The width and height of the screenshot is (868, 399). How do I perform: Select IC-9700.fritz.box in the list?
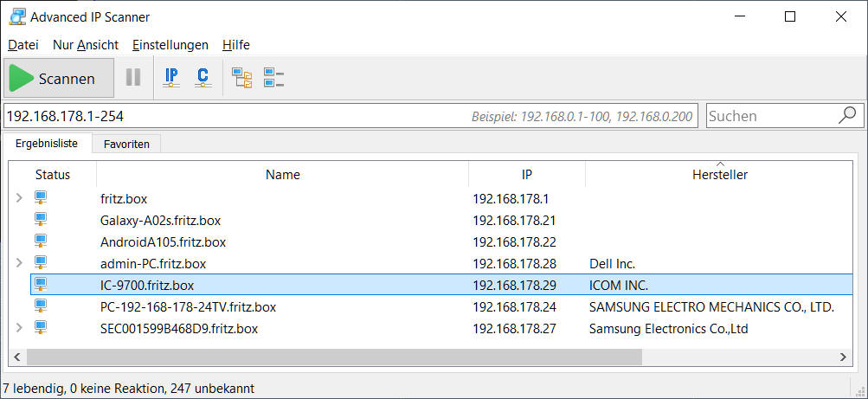coord(147,285)
